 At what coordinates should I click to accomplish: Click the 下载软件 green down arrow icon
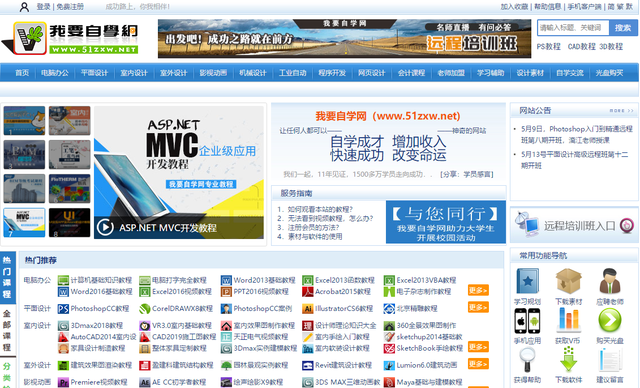[568, 359]
